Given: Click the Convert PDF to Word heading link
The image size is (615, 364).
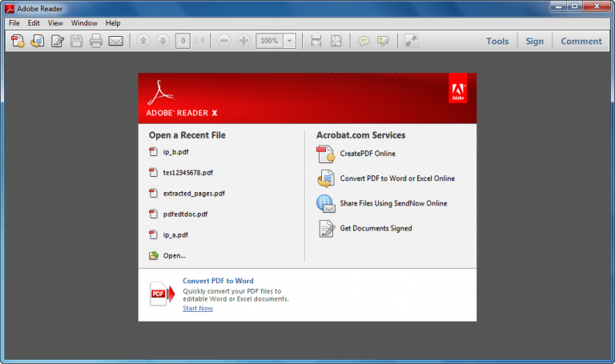Looking at the screenshot, I should pos(218,281).
